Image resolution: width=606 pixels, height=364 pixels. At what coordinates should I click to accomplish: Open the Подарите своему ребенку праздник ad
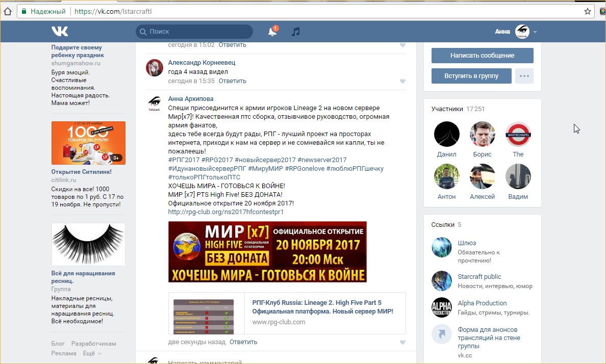tap(78, 51)
